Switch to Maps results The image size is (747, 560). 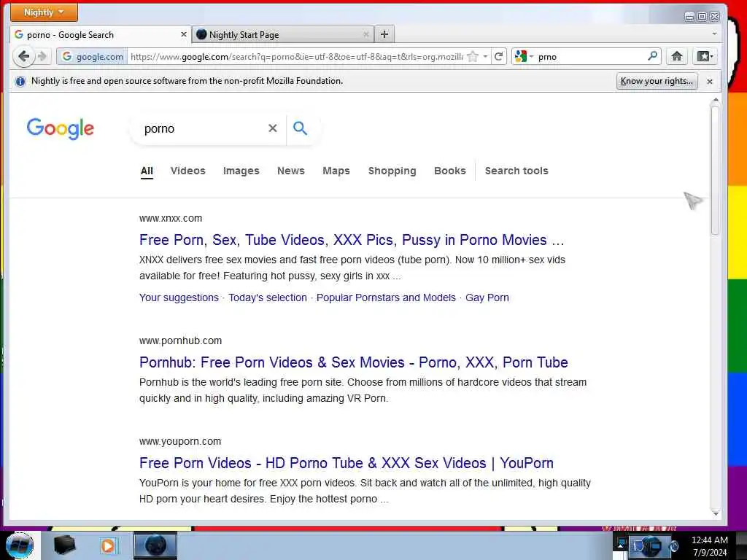click(336, 171)
